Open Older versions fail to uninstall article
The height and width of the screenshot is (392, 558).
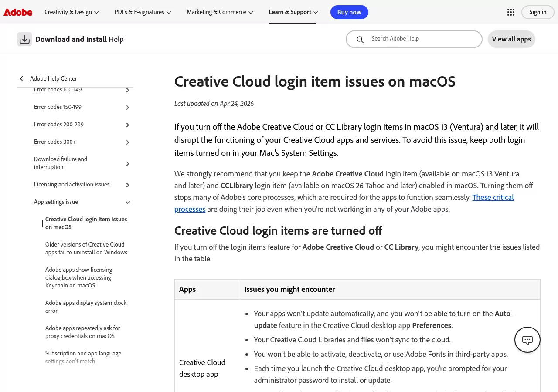(x=86, y=248)
